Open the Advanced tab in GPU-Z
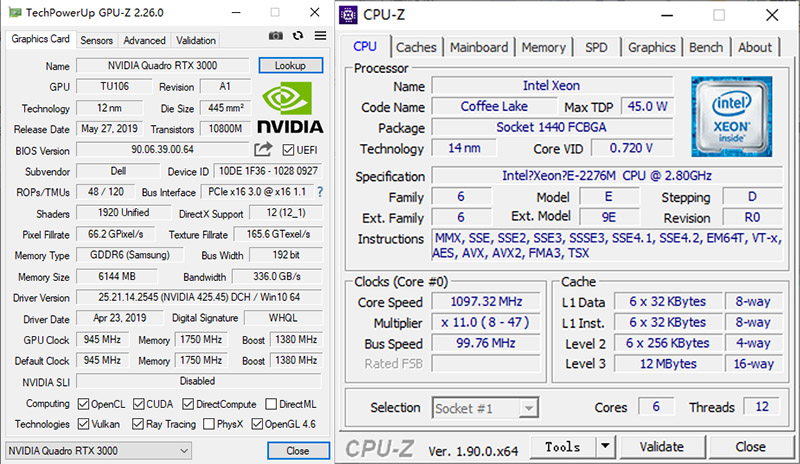The height and width of the screenshot is (464, 800). tap(144, 40)
